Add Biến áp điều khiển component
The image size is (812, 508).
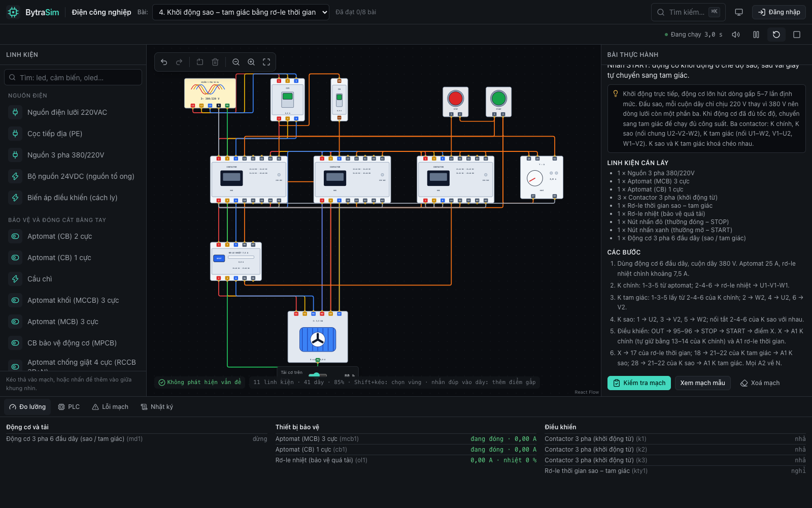(x=73, y=198)
